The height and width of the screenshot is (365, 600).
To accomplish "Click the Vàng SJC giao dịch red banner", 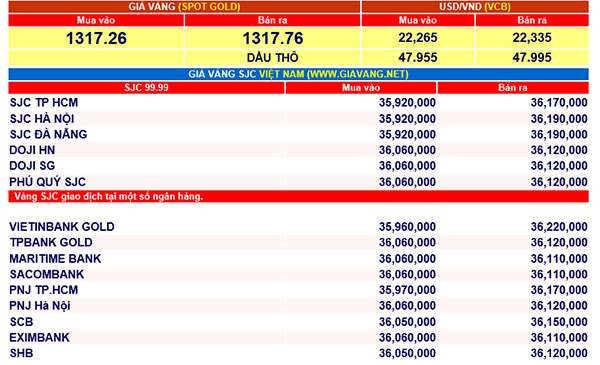I will (x=298, y=196).
